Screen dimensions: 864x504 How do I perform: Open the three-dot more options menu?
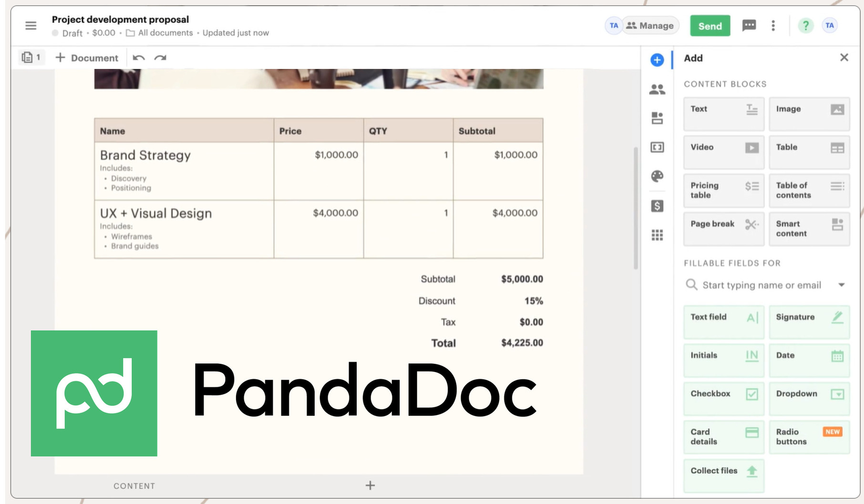coord(773,26)
